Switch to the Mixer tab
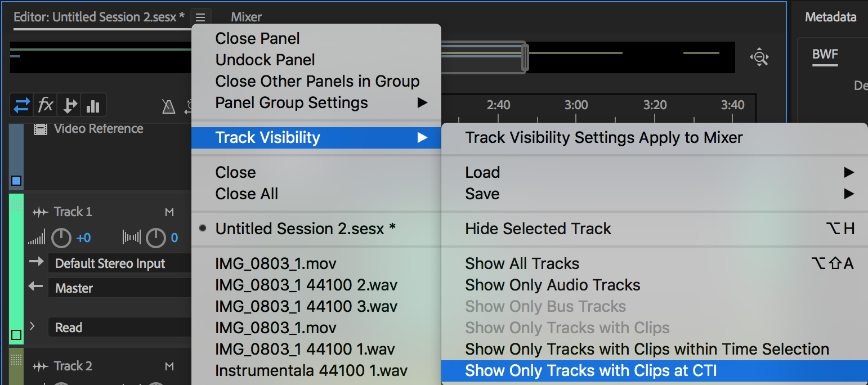 coord(246,17)
